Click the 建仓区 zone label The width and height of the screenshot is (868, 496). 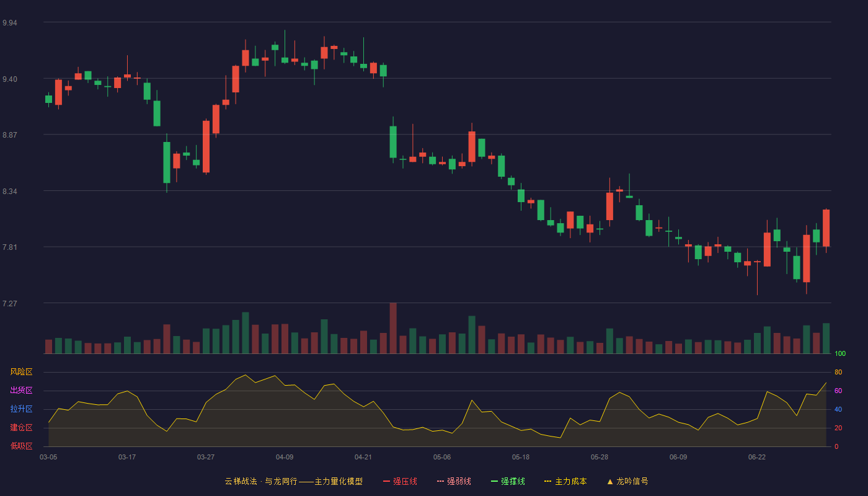21,428
